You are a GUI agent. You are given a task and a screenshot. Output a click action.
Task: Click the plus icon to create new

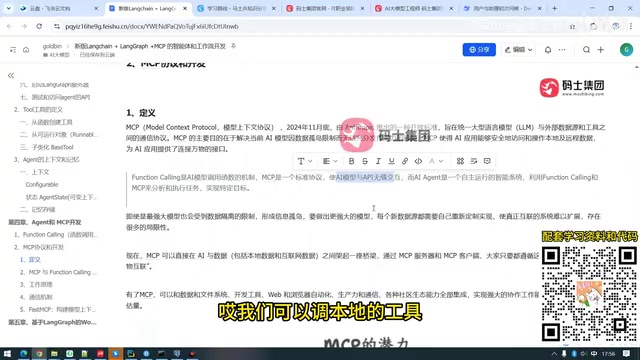(600, 50)
